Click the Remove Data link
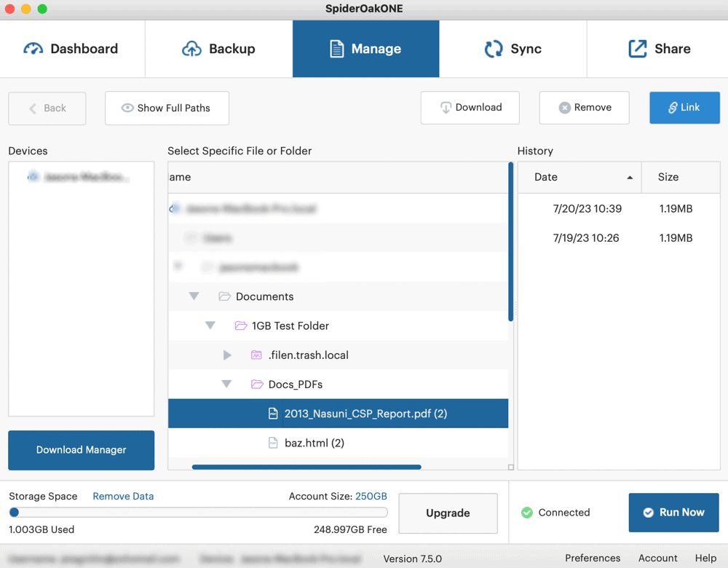Viewport: 728px width, 568px height. pyautogui.click(x=123, y=496)
